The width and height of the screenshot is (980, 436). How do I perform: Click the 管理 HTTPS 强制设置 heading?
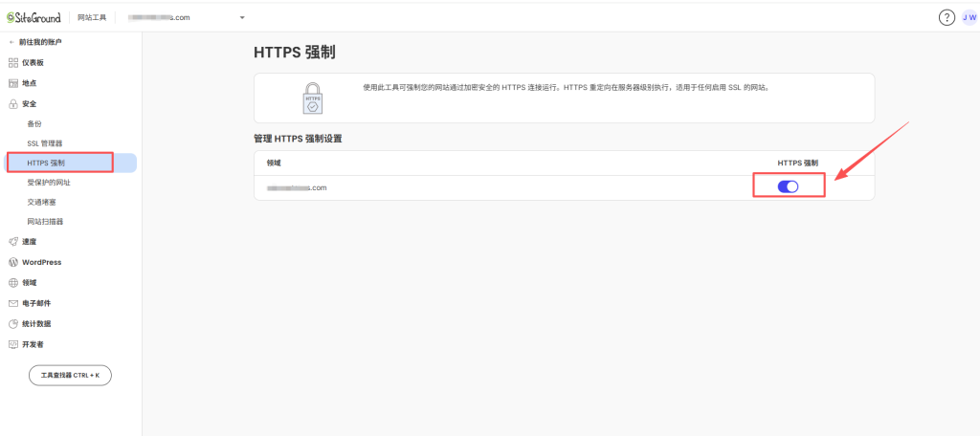click(298, 139)
